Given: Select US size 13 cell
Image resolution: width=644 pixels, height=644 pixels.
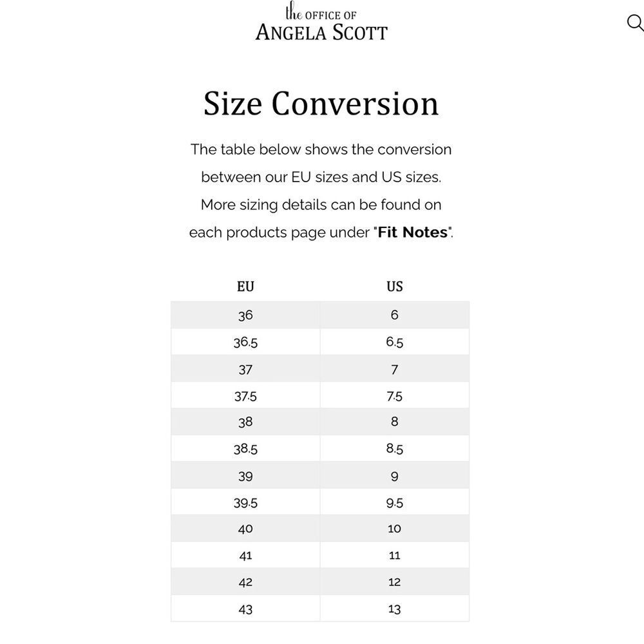Looking at the screenshot, I should coord(395,609).
